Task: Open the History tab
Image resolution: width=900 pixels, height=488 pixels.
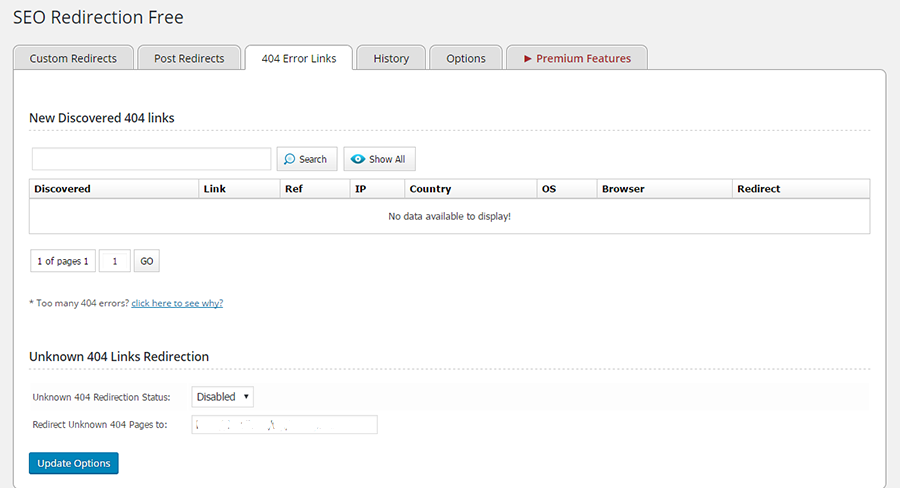Action: point(391,58)
